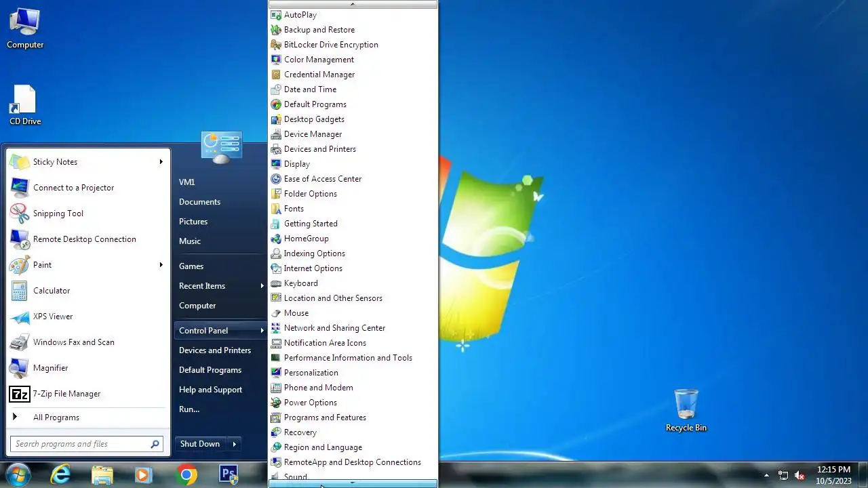This screenshot has width=868, height=488.
Task: Open Documents from the Start menu
Action: pyautogui.click(x=199, y=202)
